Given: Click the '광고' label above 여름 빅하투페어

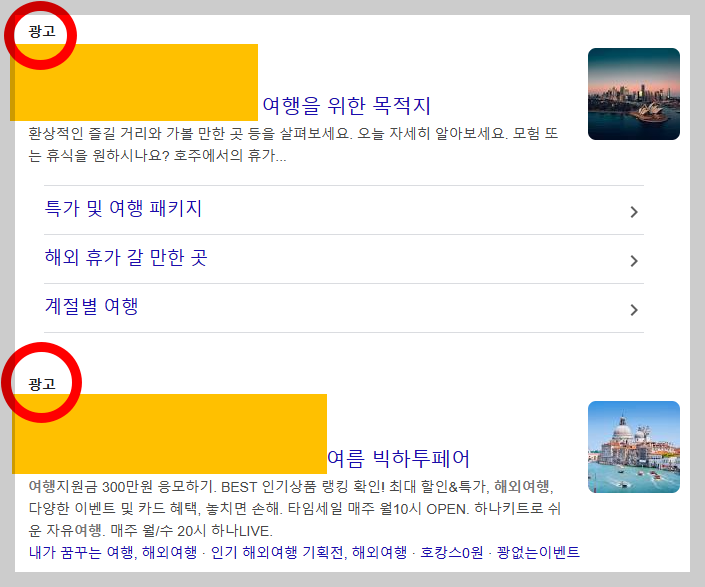Looking at the screenshot, I should [x=42, y=384].
